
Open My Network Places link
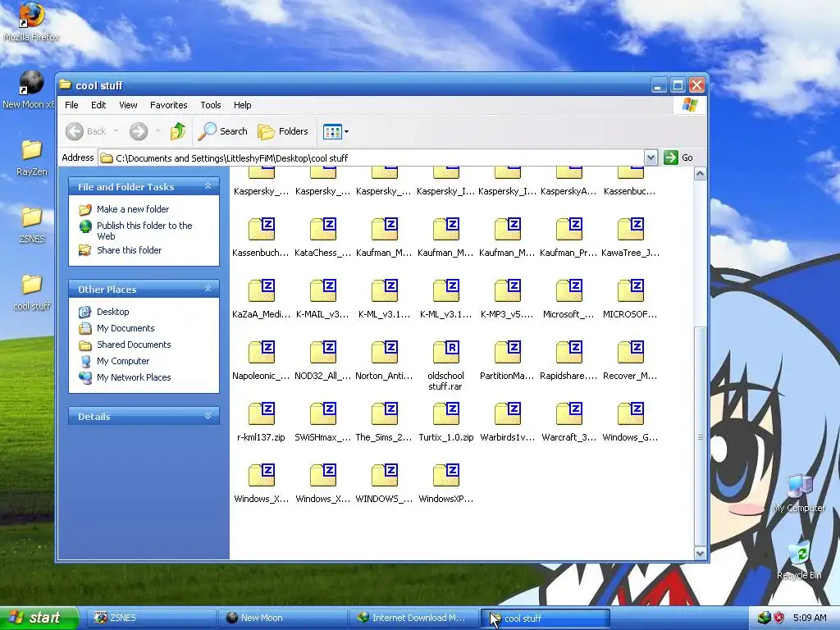(x=125, y=377)
